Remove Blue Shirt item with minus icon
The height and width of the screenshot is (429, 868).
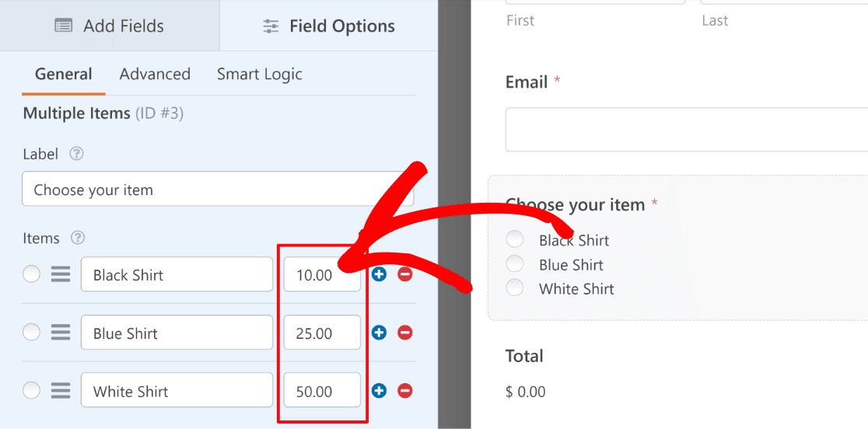click(x=405, y=333)
